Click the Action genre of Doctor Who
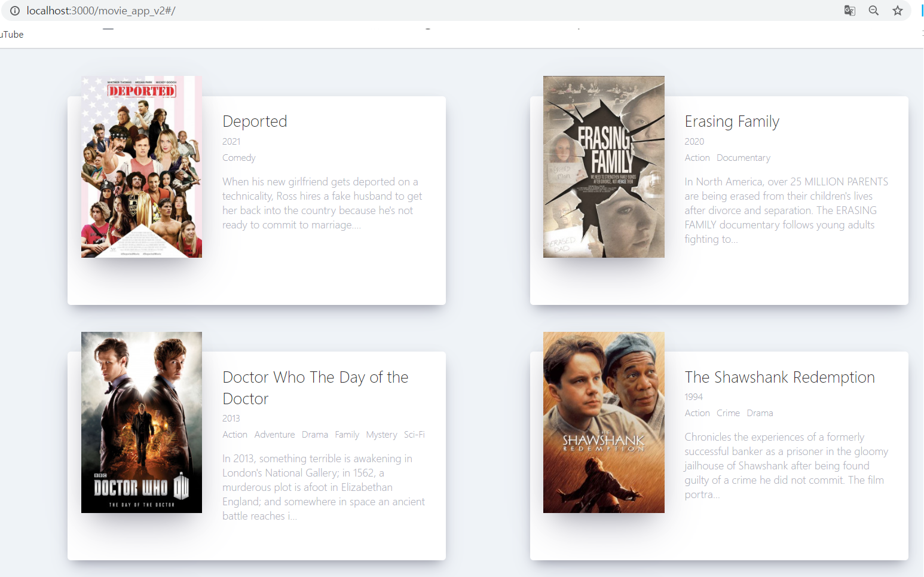This screenshot has width=924, height=577. click(235, 435)
